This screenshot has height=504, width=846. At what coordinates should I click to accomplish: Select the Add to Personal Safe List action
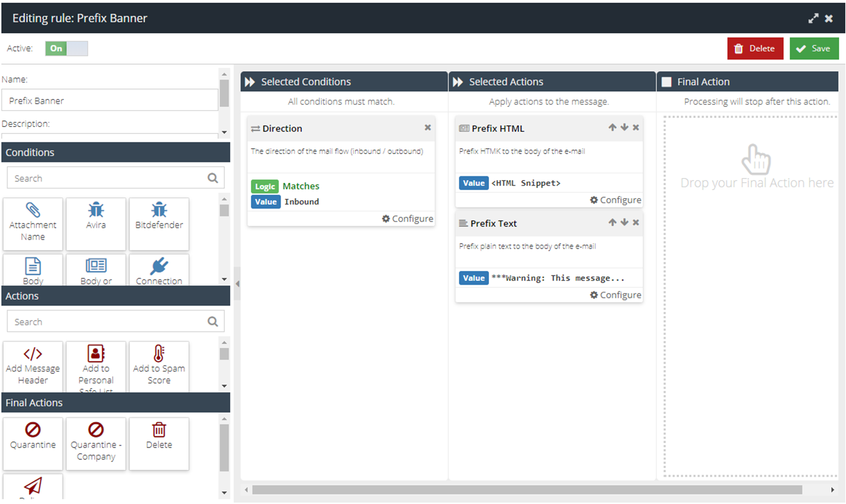click(96, 366)
